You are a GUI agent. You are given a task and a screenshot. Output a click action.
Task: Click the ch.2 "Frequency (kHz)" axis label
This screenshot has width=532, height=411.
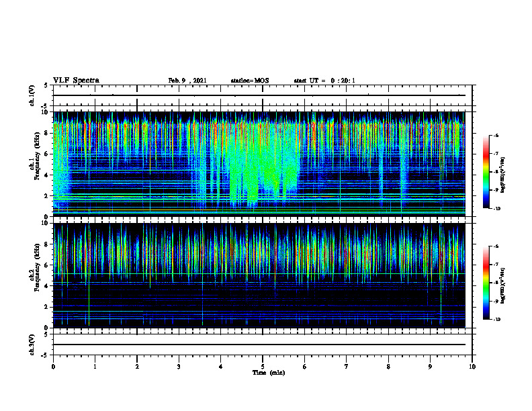pyautogui.click(x=37, y=267)
